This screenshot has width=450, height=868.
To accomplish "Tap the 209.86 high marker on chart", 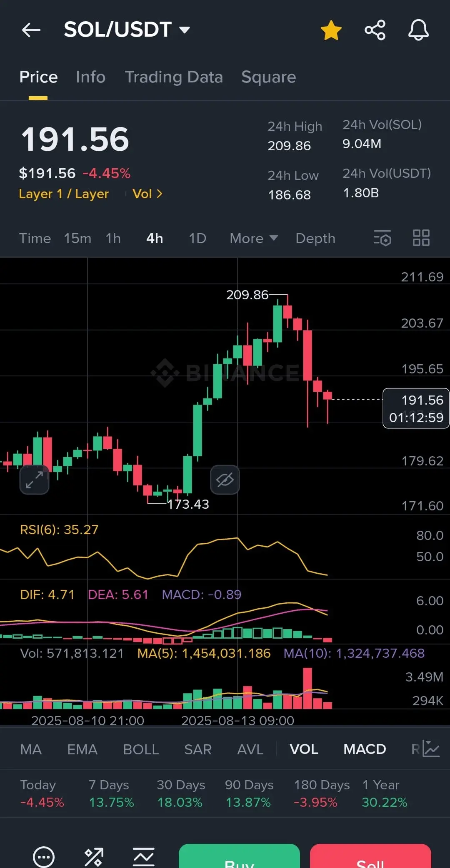I will (x=247, y=295).
